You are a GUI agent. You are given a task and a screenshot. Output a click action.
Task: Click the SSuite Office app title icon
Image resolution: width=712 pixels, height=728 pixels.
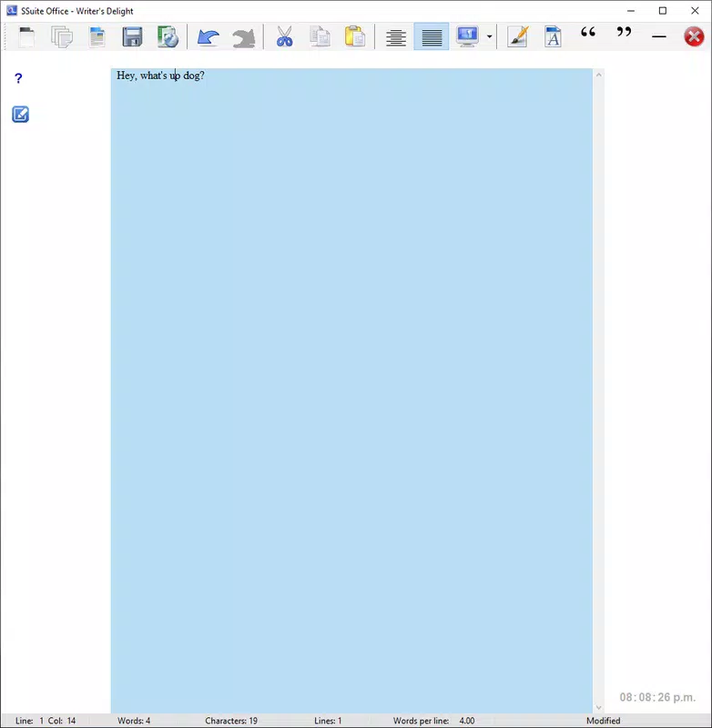tap(11, 11)
